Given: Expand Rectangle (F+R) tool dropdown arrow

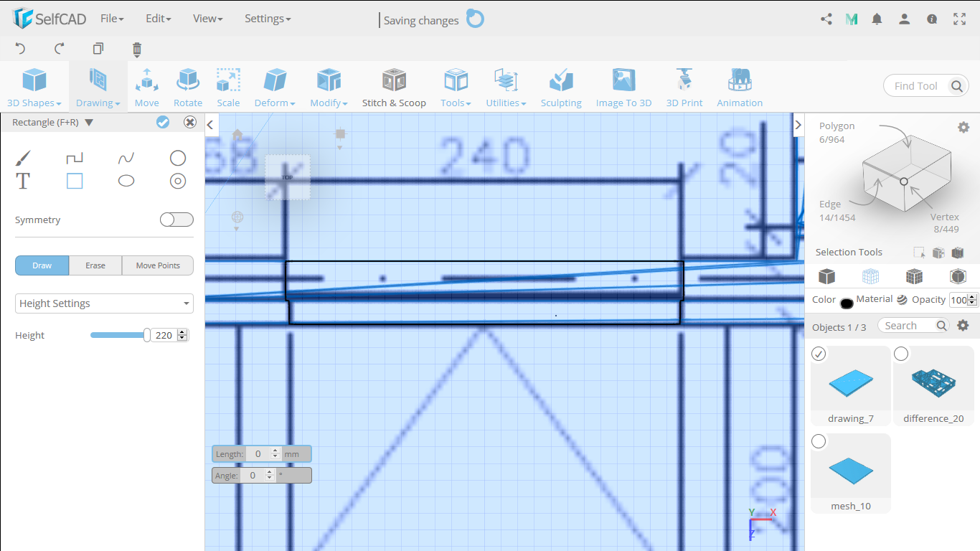Looking at the screenshot, I should [89, 123].
